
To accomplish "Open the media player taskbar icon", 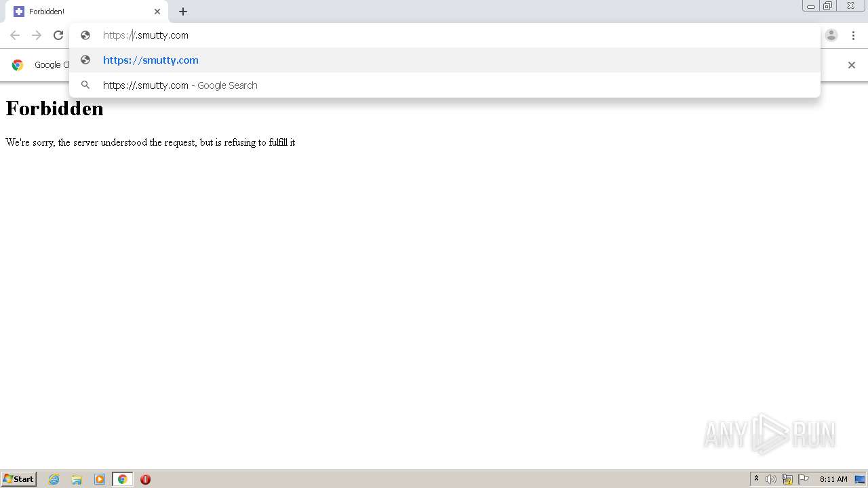I will (x=100, y=479).
